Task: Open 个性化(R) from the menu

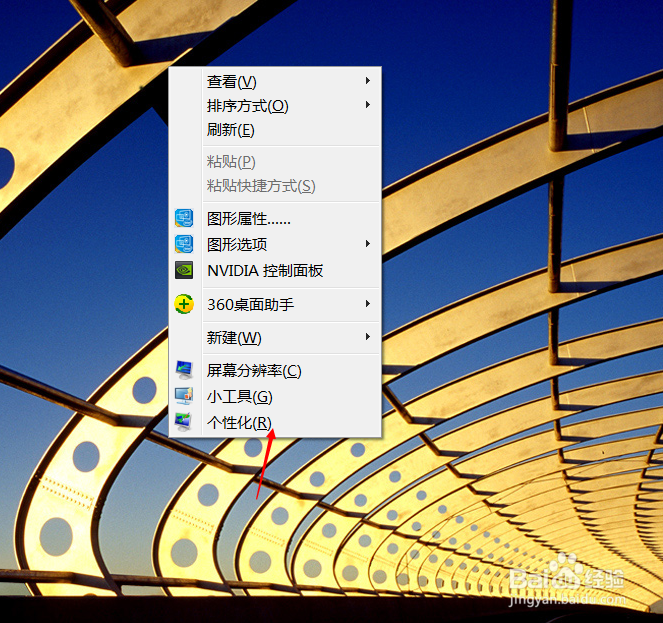Action: click(275, 422)
